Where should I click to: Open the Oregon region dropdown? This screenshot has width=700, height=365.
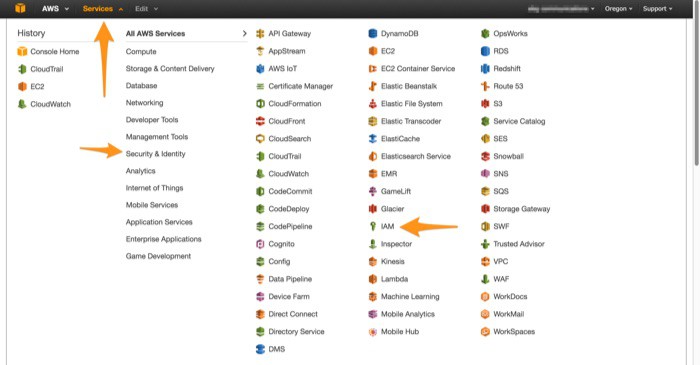pos(618,8)
